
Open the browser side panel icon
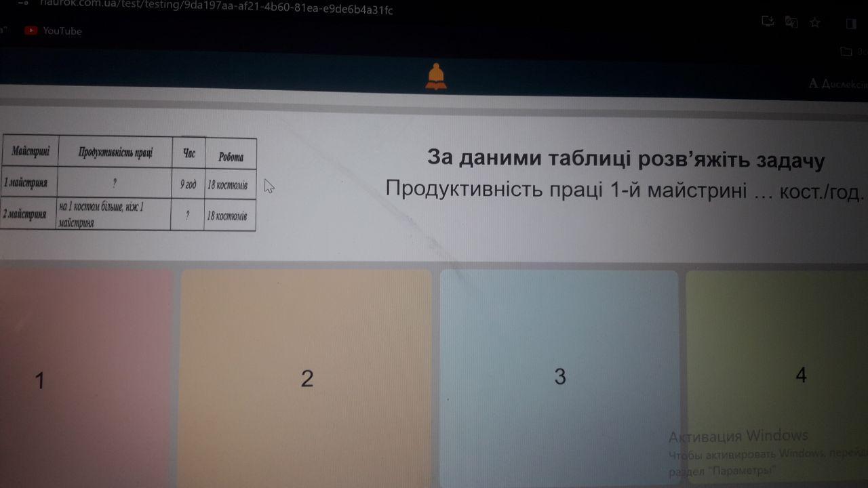click(x=850, y=24)
